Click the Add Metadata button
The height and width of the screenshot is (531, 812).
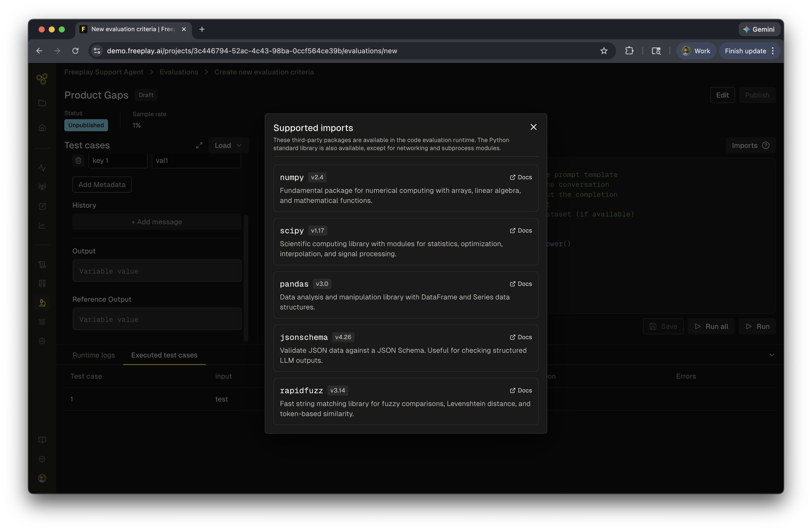click(102, 184)
